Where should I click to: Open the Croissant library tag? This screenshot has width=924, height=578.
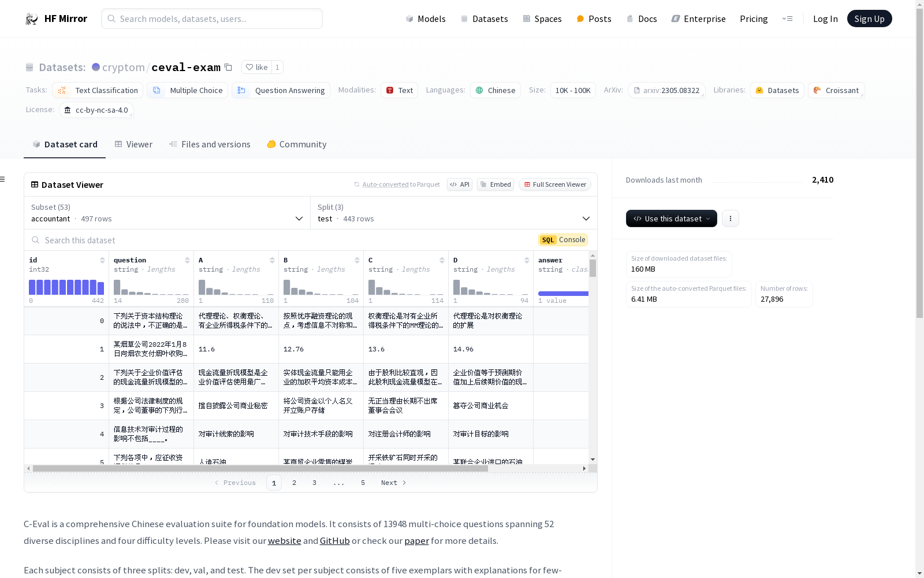pos(836,90)
